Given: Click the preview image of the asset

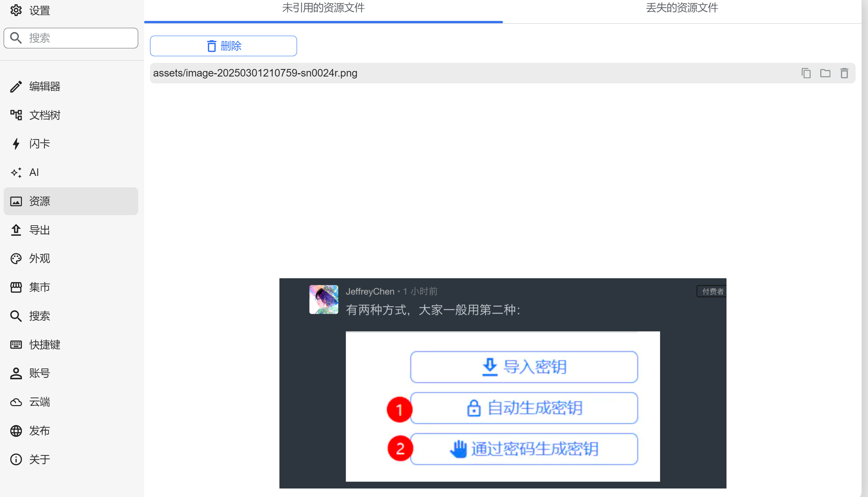Looking at the screenshot, I should pos(502,383).
